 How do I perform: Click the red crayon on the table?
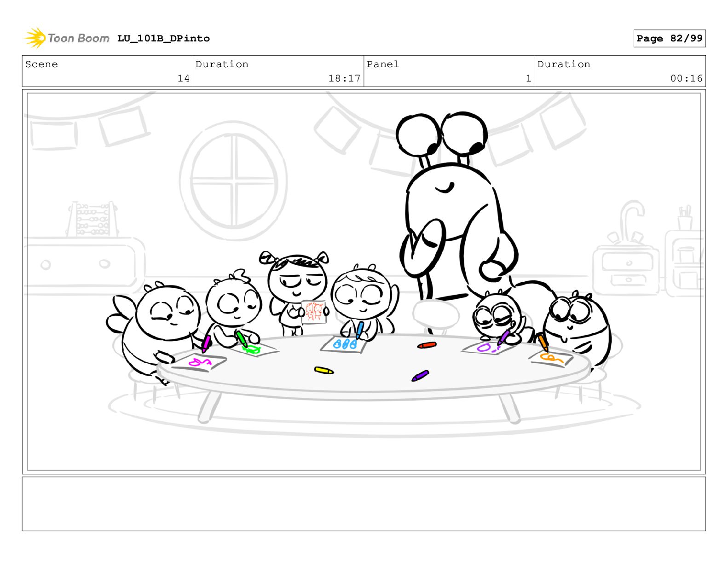[427, 345]
